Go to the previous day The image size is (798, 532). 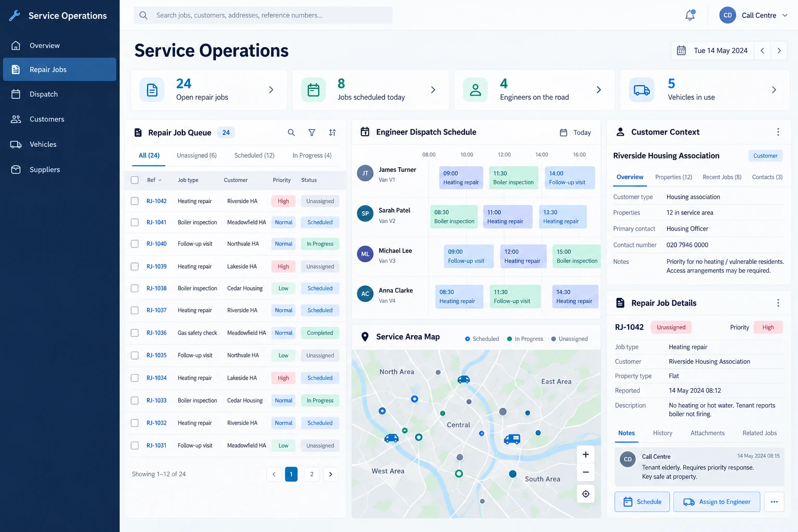coord(762,50)
